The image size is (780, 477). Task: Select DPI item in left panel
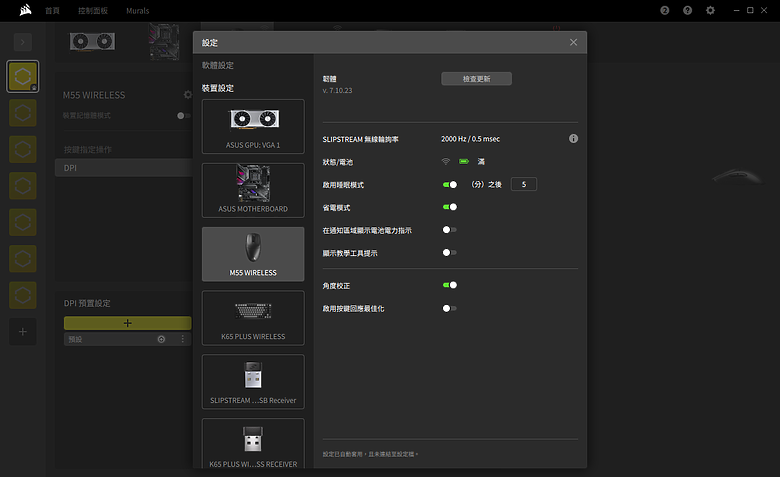124,168
